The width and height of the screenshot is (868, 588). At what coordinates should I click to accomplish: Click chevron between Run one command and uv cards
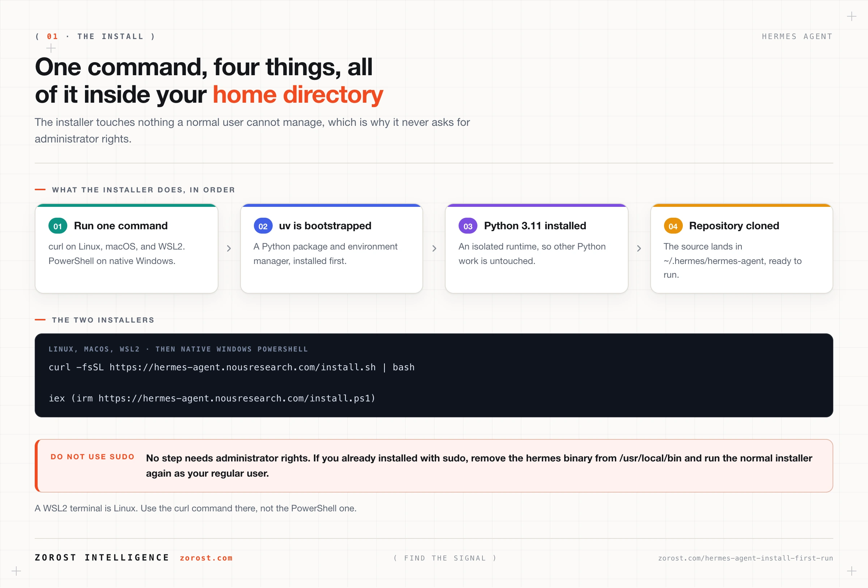coord(229,248)
